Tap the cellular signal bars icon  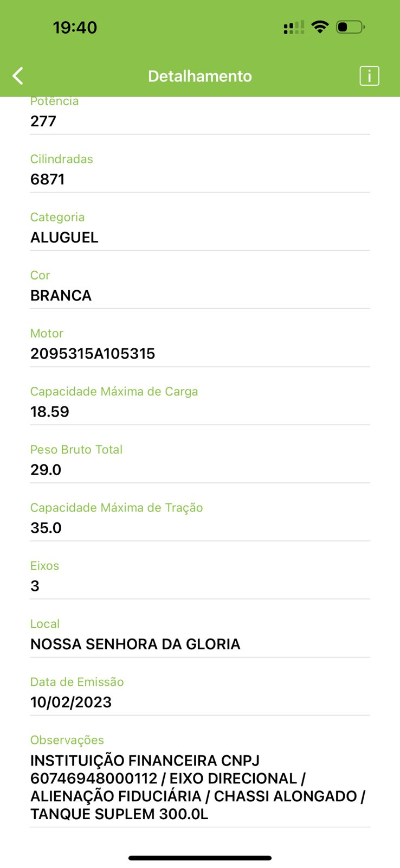294,27
